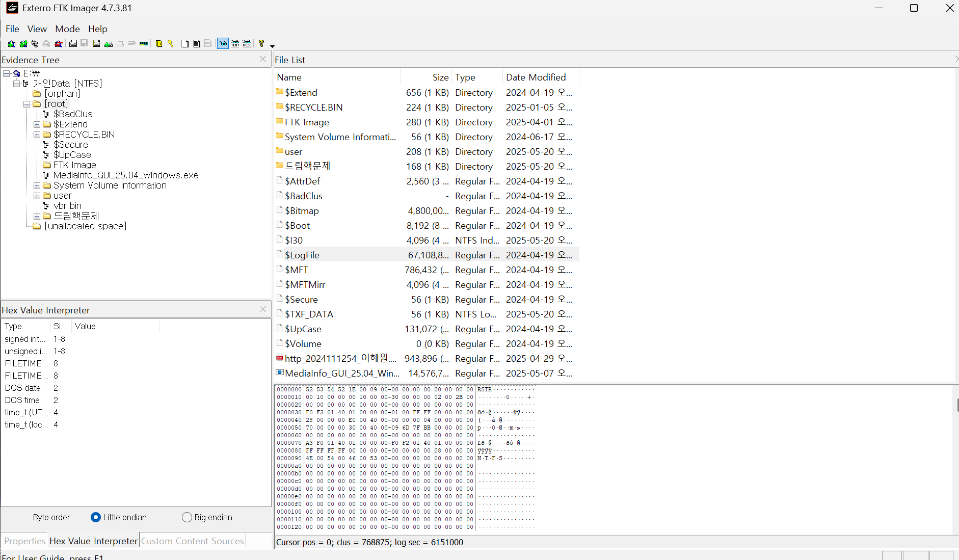Close the Hex Value Interpreter panel

(262, 309)
